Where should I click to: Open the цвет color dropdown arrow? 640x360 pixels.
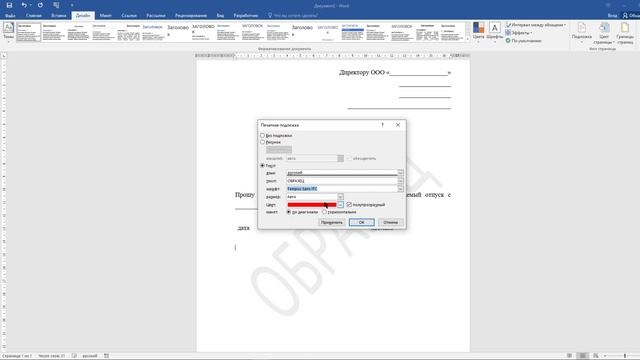point(340,204)
